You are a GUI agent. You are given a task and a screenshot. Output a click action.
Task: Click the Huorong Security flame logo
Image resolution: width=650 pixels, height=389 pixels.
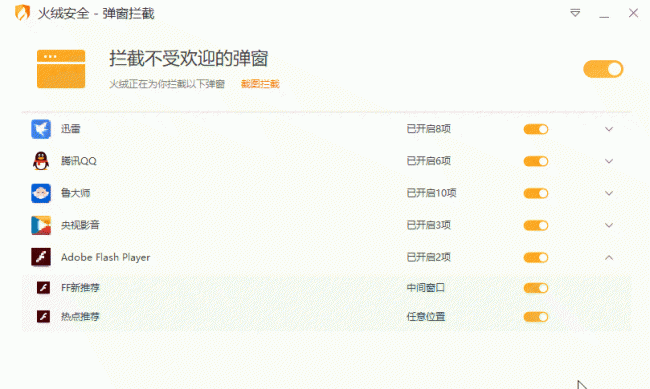23,12
